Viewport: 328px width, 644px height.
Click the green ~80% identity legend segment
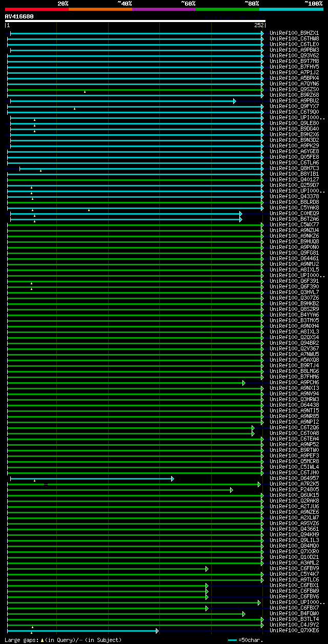[228, 9]
